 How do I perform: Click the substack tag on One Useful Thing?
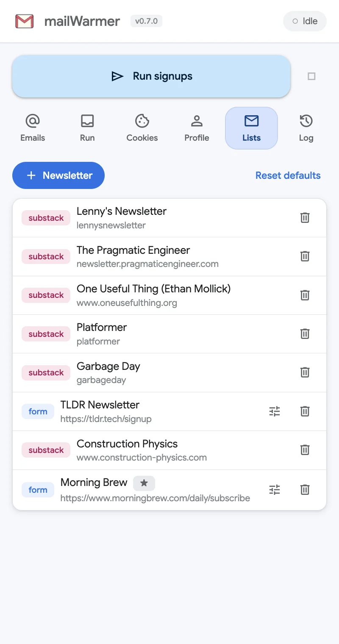(46, 295)
